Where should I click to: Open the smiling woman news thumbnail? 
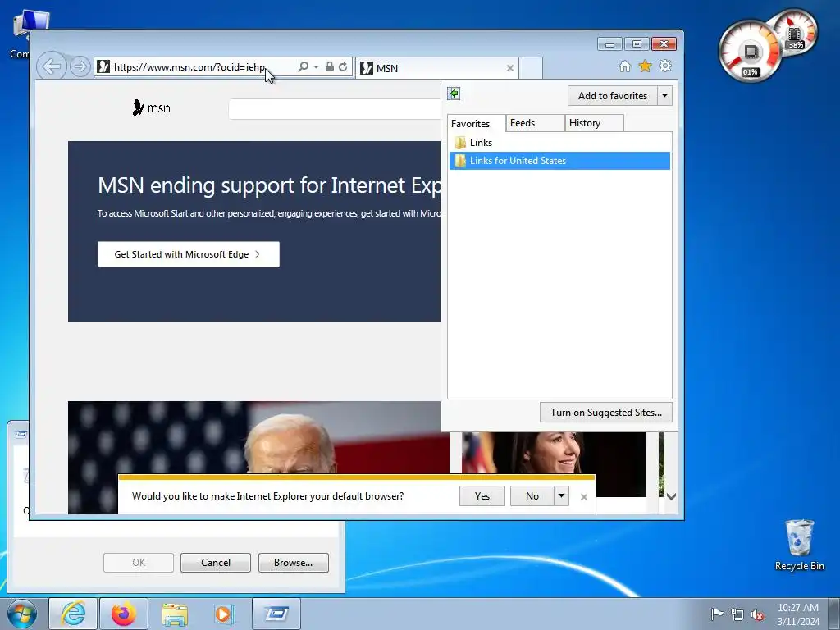coord(554,464)
